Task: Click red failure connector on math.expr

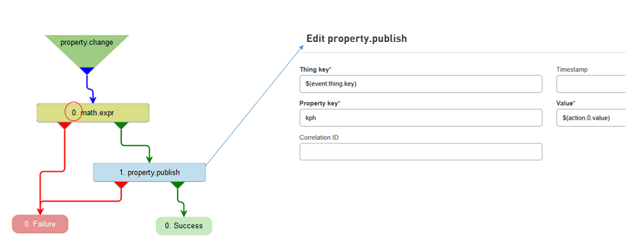Action: [65, 126]
